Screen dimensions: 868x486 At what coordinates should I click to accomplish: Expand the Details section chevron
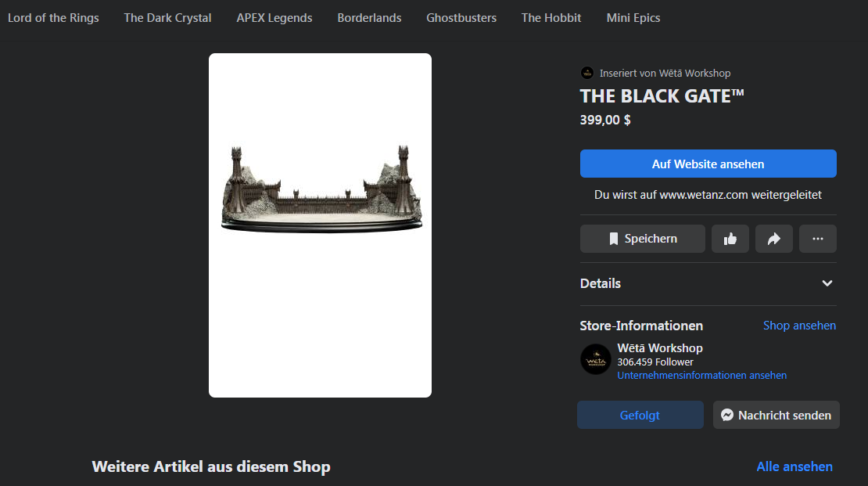[x=827, y=283]
